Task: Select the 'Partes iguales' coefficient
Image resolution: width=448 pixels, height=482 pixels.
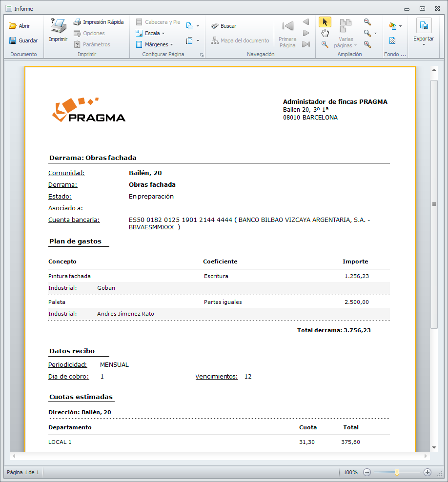Action: [x=223, y=302]
